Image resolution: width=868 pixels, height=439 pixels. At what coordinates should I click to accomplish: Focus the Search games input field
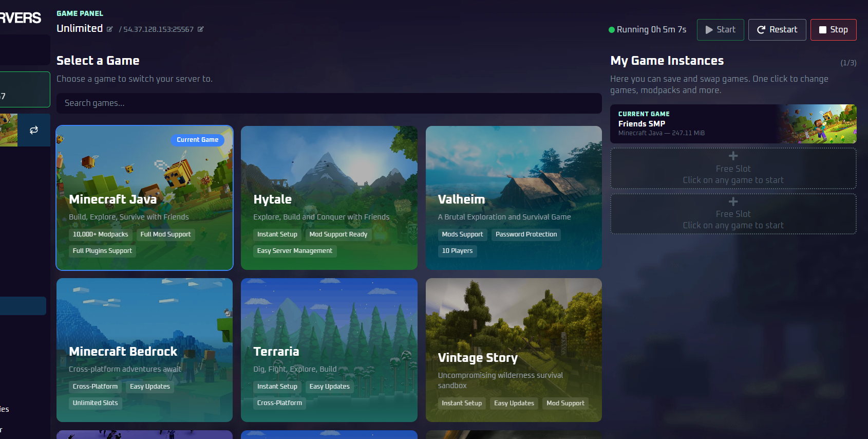[329, 103]
